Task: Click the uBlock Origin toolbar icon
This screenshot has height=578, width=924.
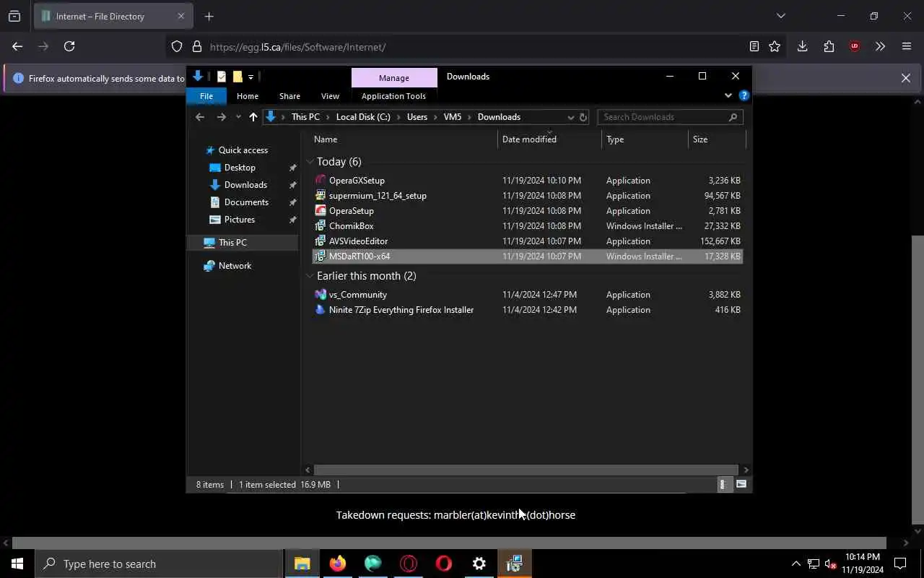Action: pyautogui.click(x=855, y=46)
